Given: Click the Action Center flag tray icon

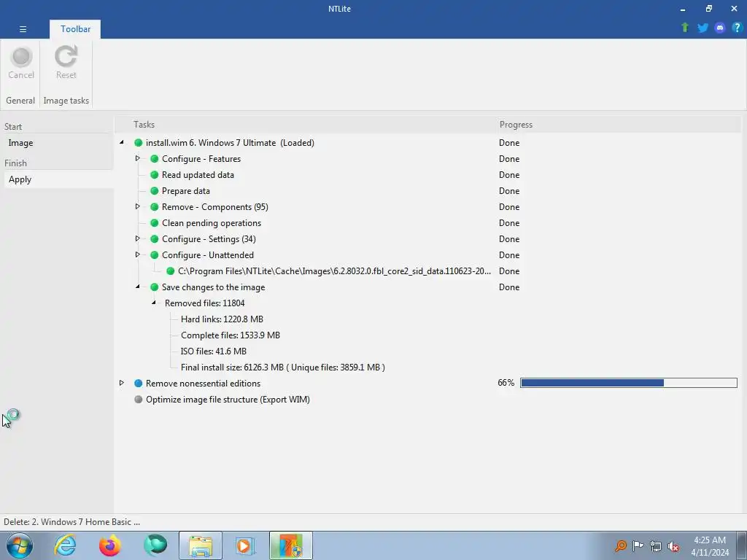Looking at the screenshot, I should (638, 545).
